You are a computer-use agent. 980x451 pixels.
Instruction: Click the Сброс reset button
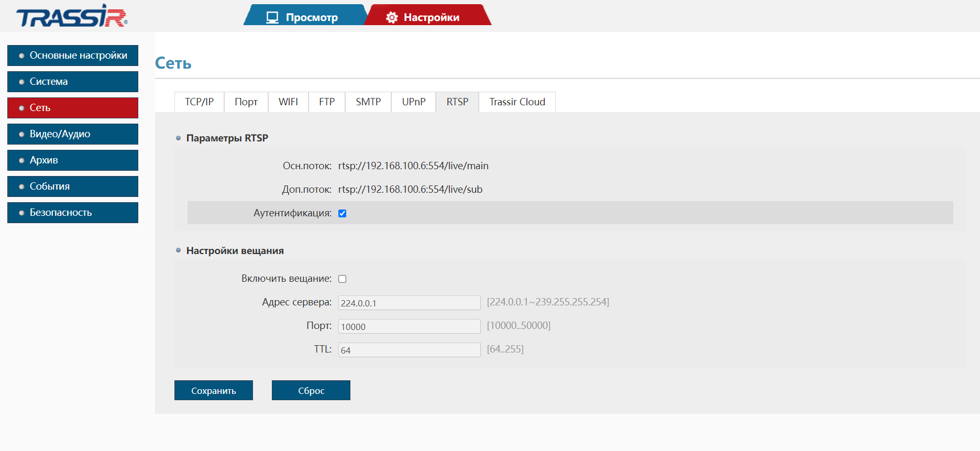[311, 390]
